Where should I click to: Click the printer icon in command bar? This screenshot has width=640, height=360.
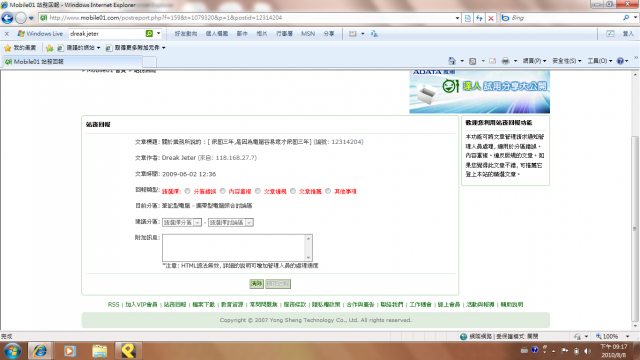[505, 61]
